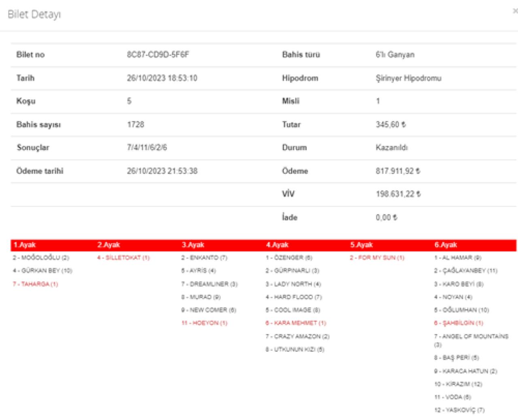This screenshot has width=518, height=420.
Task: Close the Bilet Detayı dialog
Action: (x=515, y=11)
